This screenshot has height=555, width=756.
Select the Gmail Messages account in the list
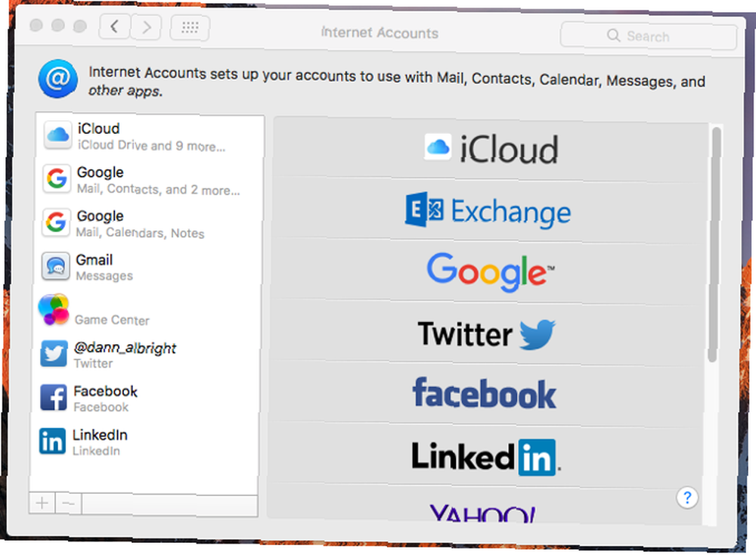[147, 268]
